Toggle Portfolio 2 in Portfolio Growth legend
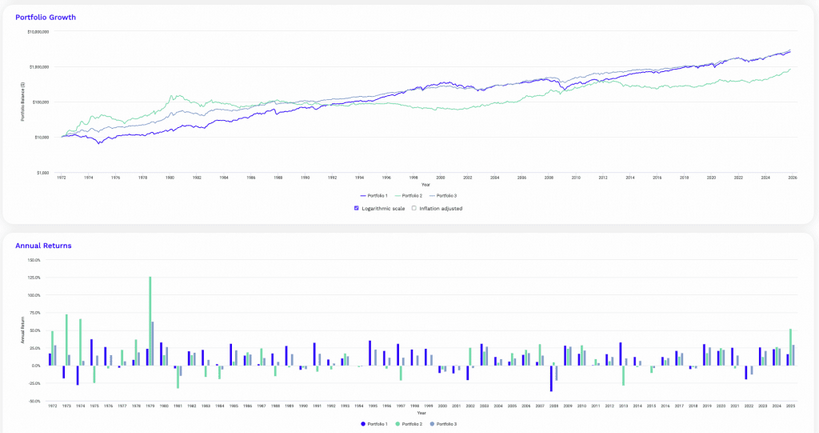Viewport: 819px width, 433px height. 409,196
